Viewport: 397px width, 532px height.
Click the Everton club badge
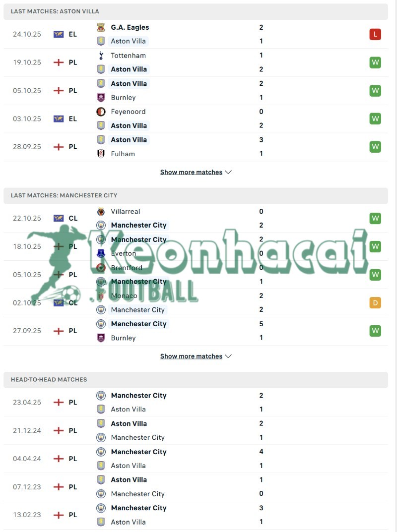coord(101,253)
